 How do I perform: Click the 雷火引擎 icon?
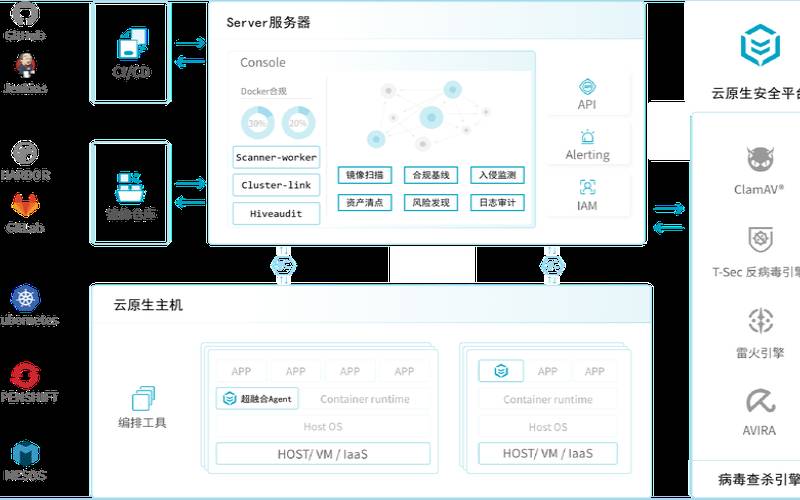click(x=761, y=321)
